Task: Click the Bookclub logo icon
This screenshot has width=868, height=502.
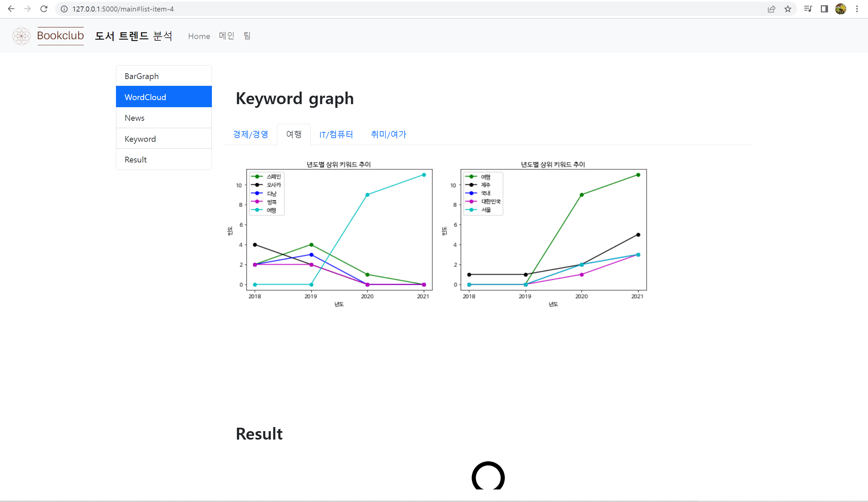Action: (x=21, y=36)
